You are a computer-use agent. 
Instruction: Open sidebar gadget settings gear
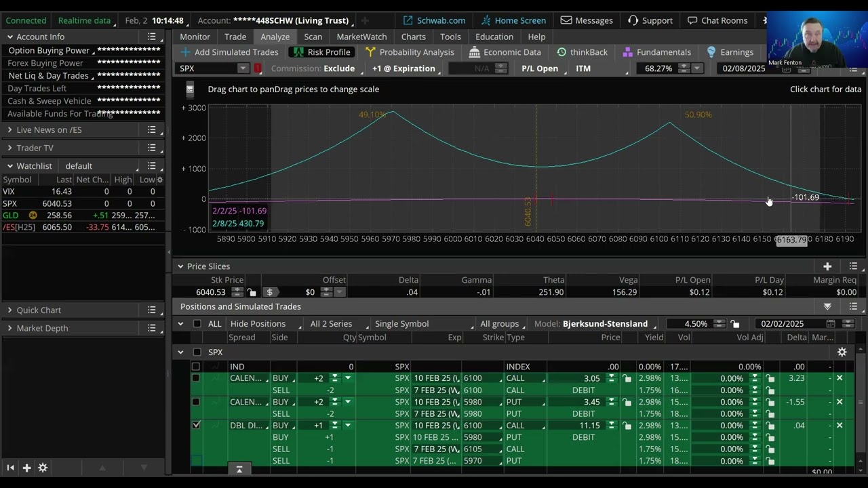pyautogui.click(x=43, y=468)
